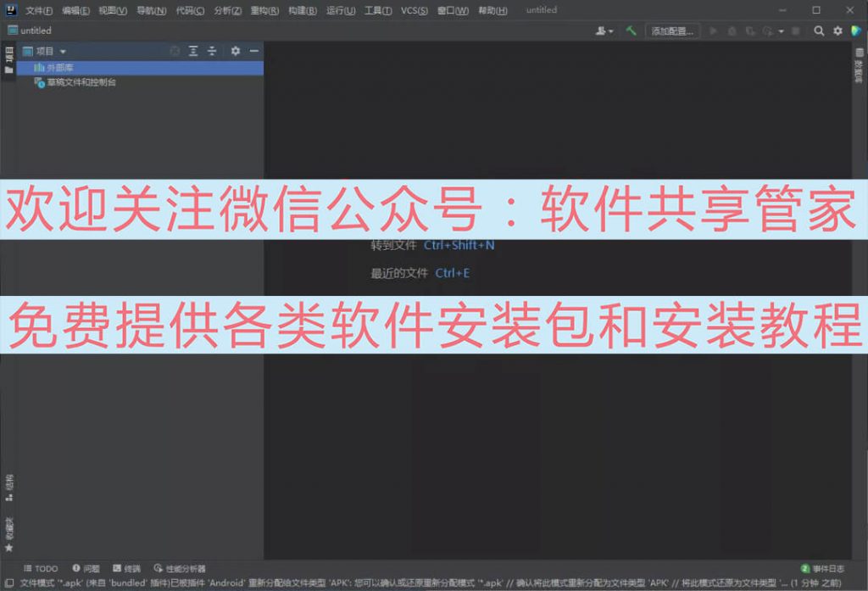The image size is (868, 591).
Task: Click the Run play icon
Action: pyautogui.click(x=714, y=31)
